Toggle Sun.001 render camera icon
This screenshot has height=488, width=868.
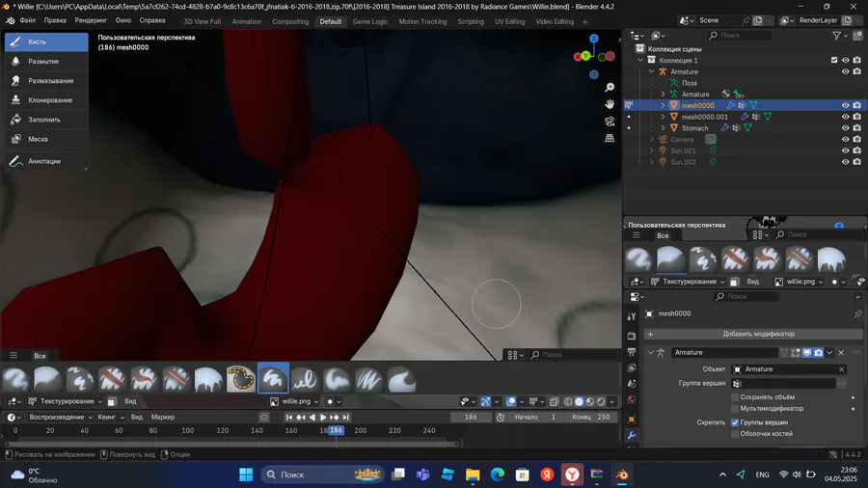[x=857, y=150]
